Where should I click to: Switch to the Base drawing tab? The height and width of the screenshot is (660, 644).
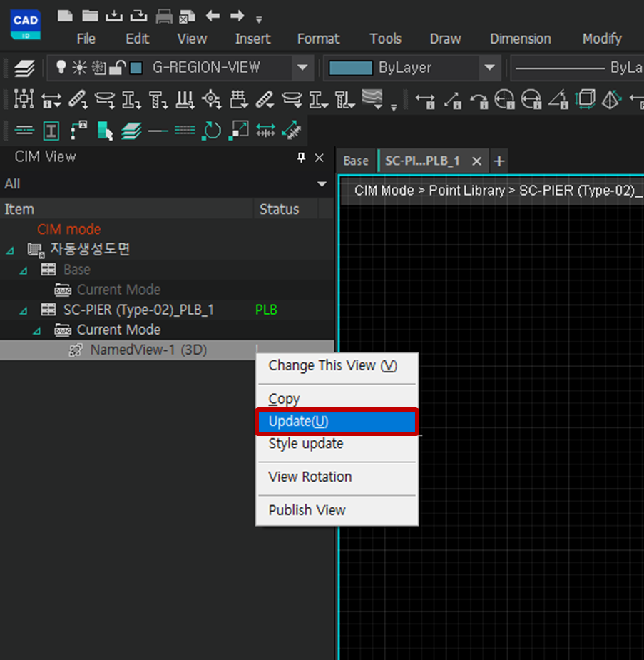355,161
